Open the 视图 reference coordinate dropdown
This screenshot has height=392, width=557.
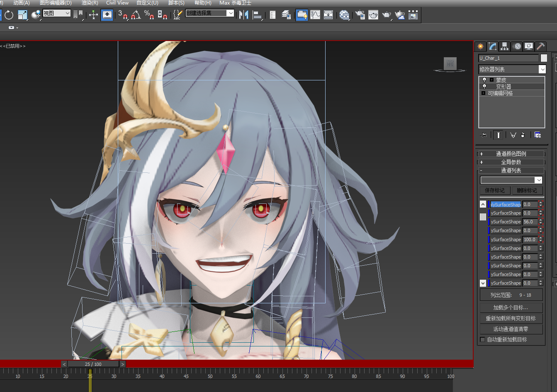(x=57, y=13)
